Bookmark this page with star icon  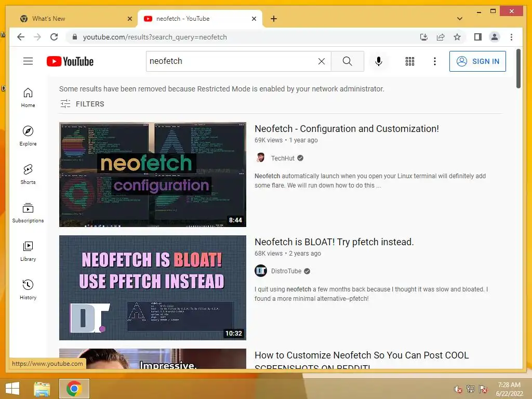pyautogui.click(x=457, y=37)
